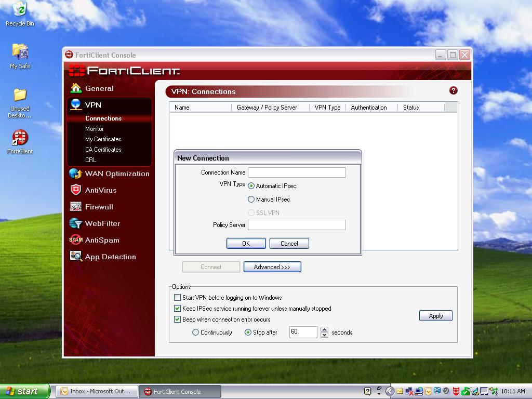Expand Advanced >>> options
Image resolution: width=532 pixels, height=399 pixels.
(x=272, y=267)
